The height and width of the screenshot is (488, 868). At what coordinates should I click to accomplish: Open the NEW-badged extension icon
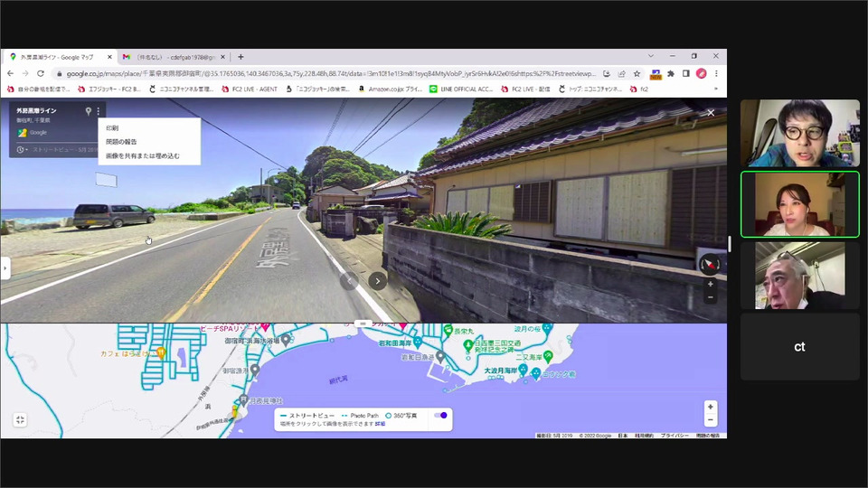[656, 74]
